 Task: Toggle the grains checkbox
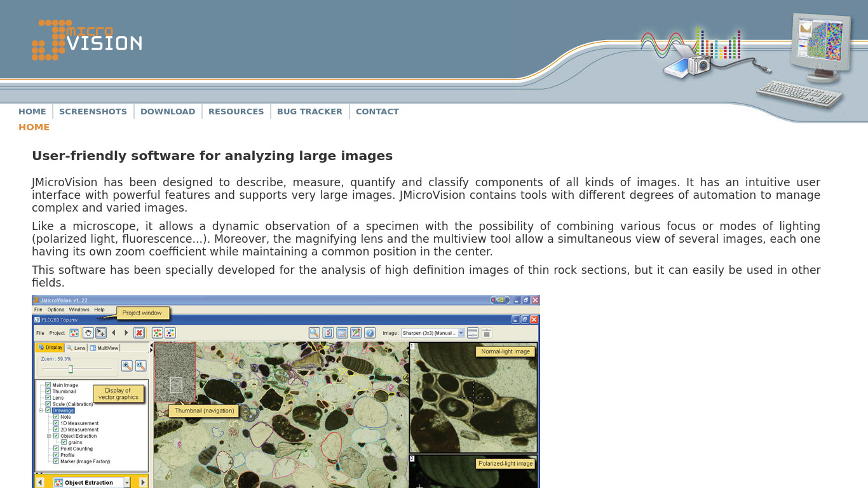(64, 442)
